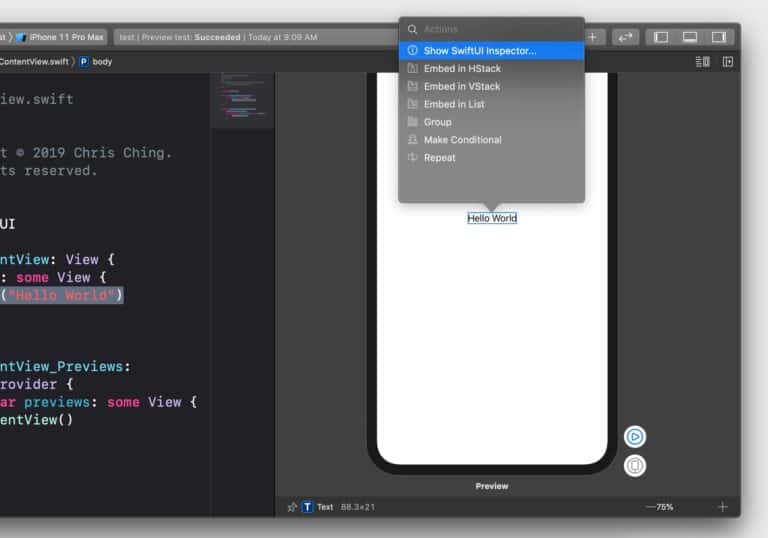The height and width of the screenshot is (538, 768).
Task: Click the Preview label below the device
Action: coord(492,486)
